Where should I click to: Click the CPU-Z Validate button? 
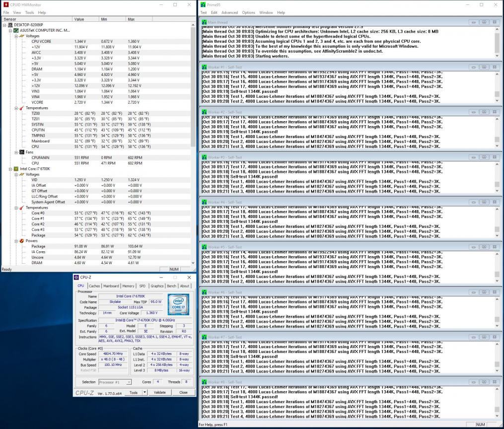click(x=160, y=392)
